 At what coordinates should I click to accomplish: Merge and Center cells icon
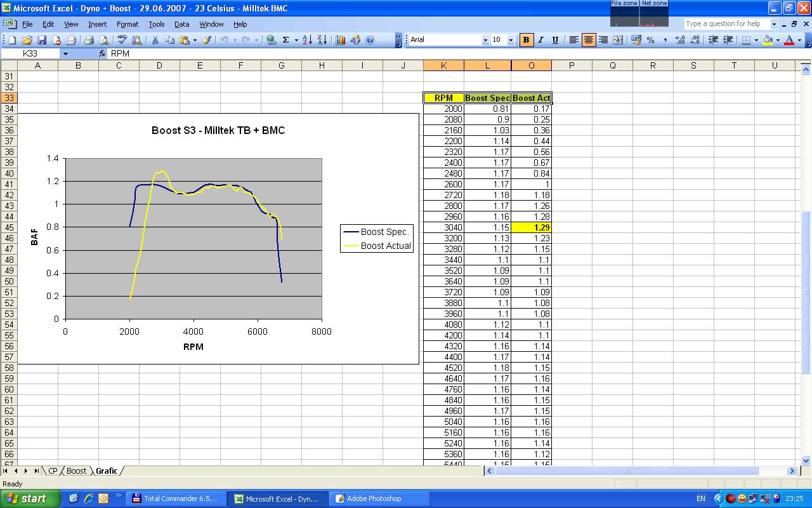pos(618,40)
